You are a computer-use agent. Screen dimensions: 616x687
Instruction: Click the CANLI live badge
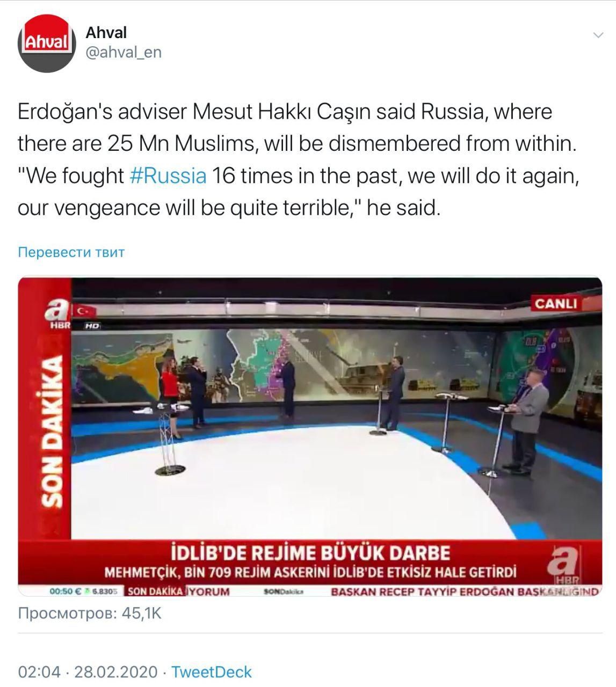pos(555,304)
